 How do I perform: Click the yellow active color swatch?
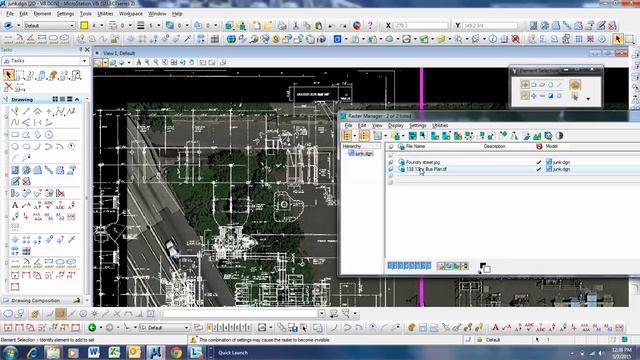pos(84,26)
